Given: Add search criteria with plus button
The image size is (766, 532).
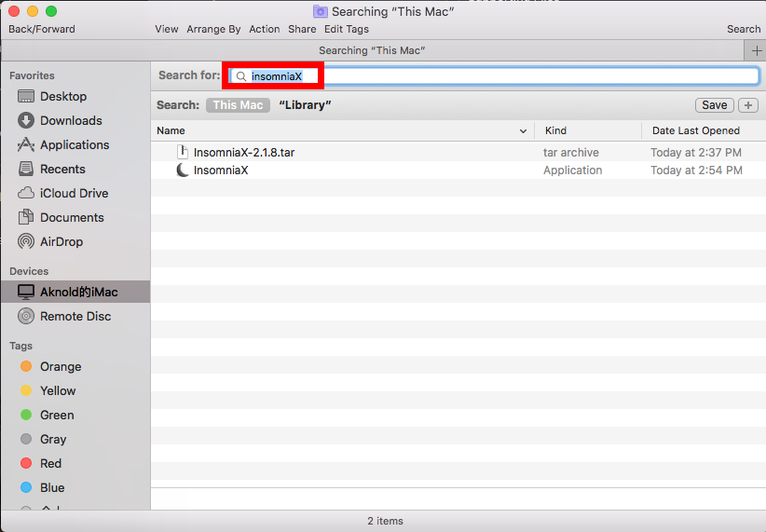Looking at the screenshot, I should point(748,105).
